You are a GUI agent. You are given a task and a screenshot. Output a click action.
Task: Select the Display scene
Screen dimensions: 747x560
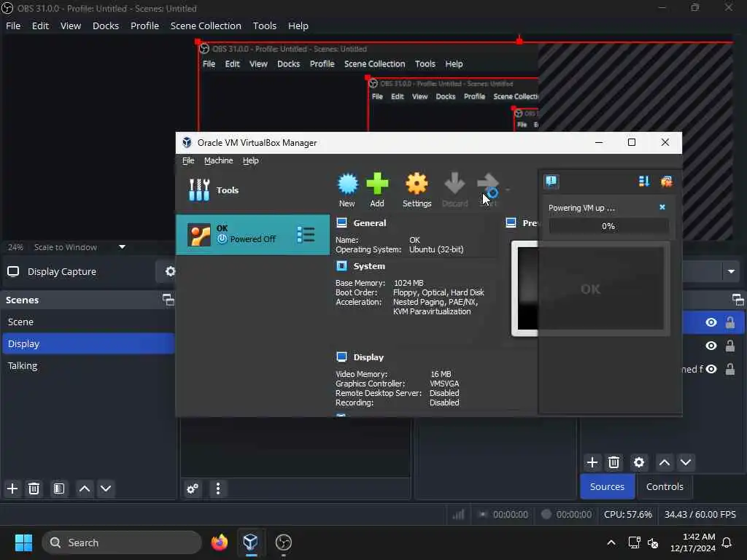88,344
